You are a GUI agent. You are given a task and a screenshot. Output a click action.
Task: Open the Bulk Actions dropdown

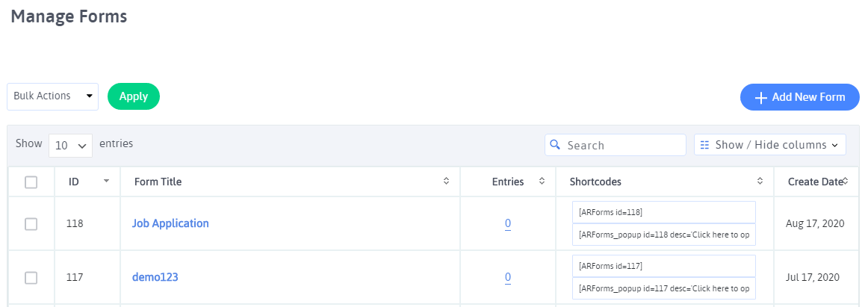pos(52,96)
